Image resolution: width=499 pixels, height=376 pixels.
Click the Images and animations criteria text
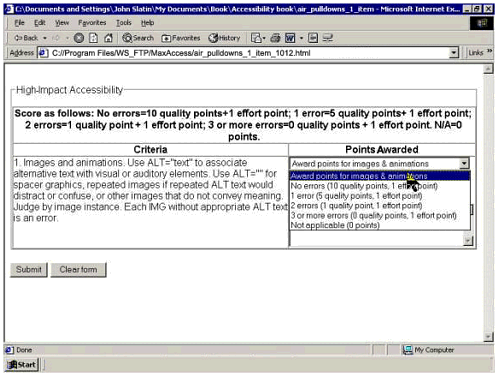click(150, 190)
